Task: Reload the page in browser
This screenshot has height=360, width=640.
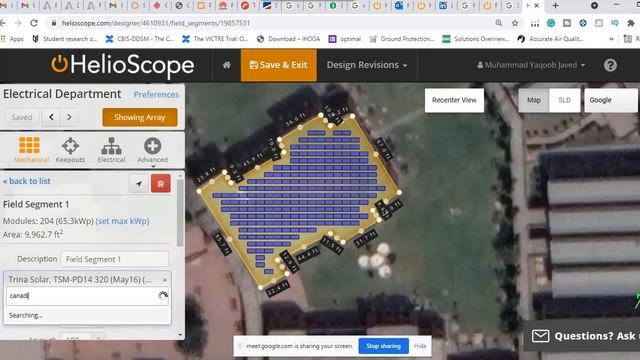Action: tap(34, 23)
